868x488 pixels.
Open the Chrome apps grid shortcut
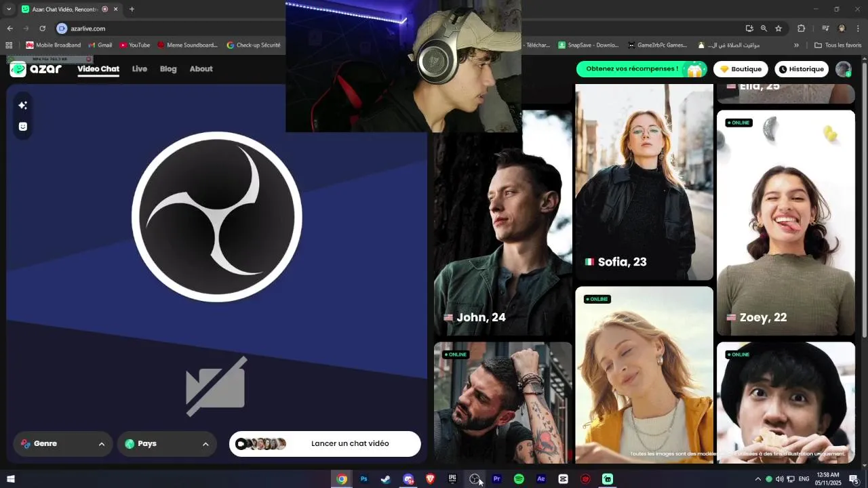(x=9, y=45)
